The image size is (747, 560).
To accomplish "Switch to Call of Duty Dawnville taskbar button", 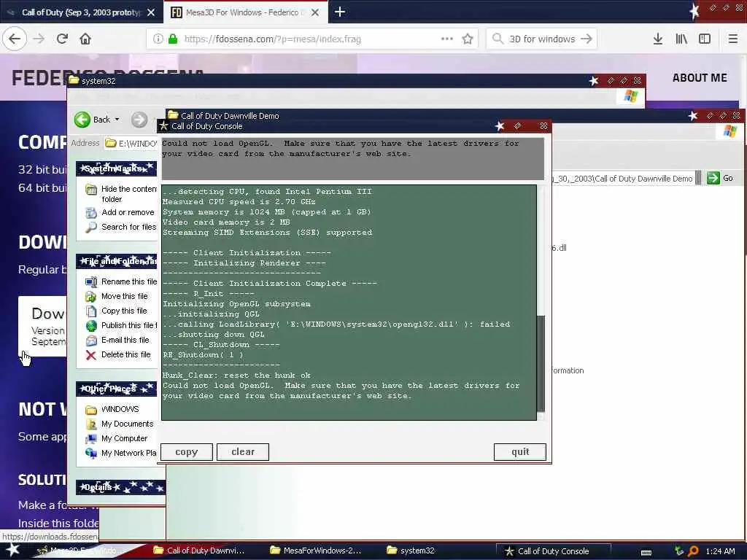I will pos(199,551).
